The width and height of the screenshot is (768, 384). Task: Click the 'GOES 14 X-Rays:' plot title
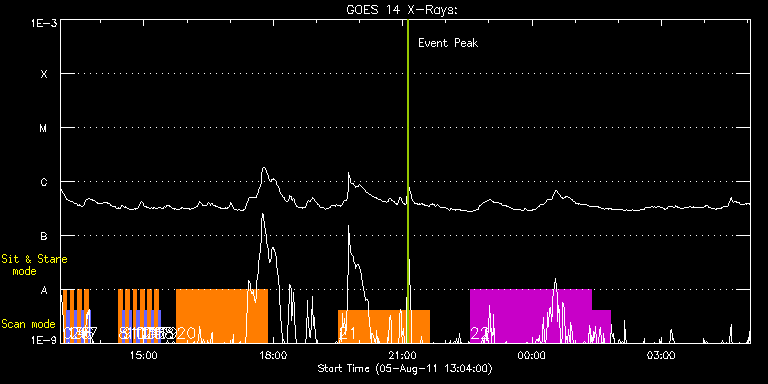(402, 10)
